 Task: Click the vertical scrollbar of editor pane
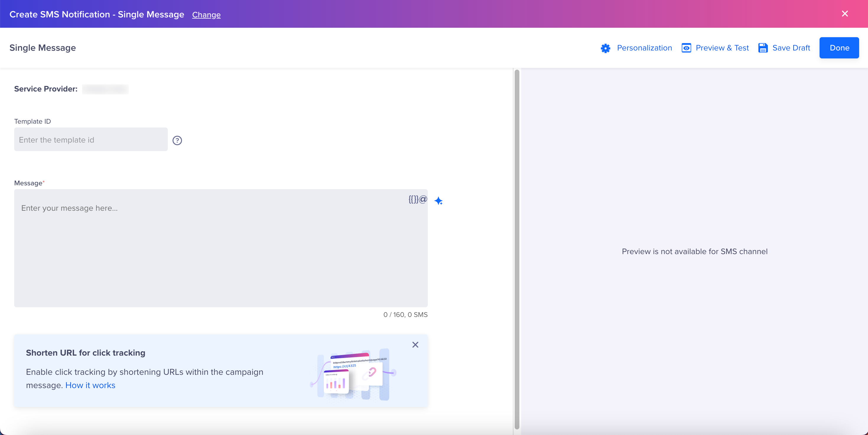[x=516, y=249]
